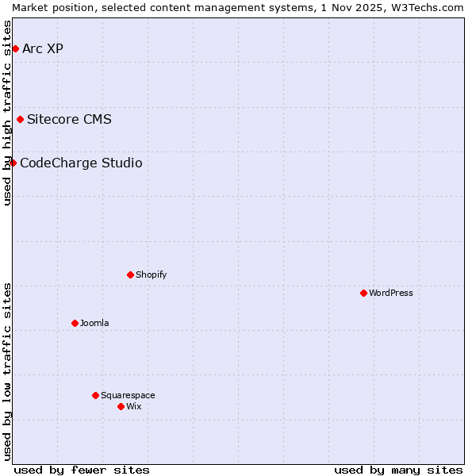Click the 'used by high traffic sites' axis label
The height and width of the screenshot is (476, 476).
(7, 113)
